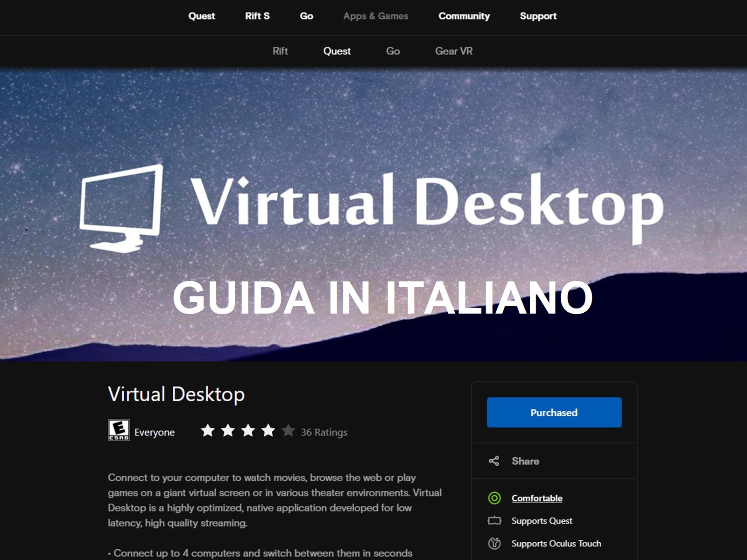Screen dimensions: 747x560
Task: Click the monitor logo in the banner
Action: coord(122,208)
